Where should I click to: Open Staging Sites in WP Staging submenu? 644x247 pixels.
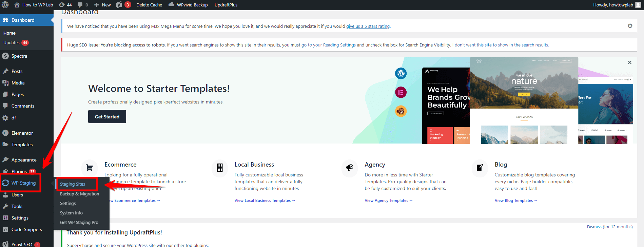[73, 184]
